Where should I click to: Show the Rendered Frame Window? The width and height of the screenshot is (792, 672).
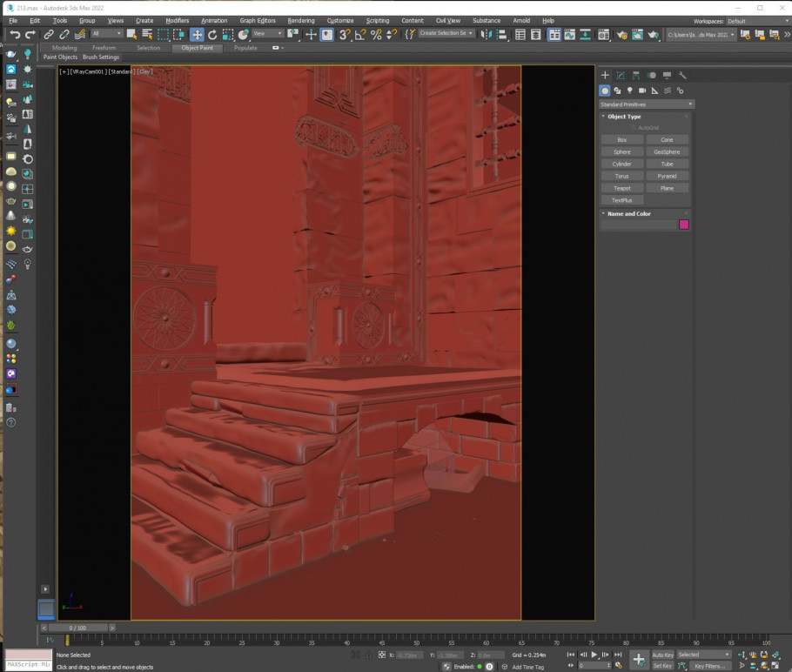tap(637, 34)
